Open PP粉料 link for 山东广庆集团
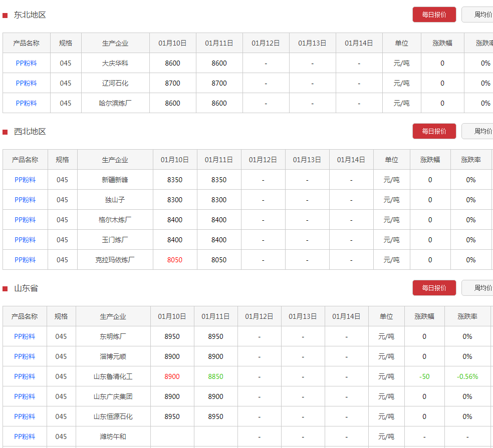 click(25, 396)
